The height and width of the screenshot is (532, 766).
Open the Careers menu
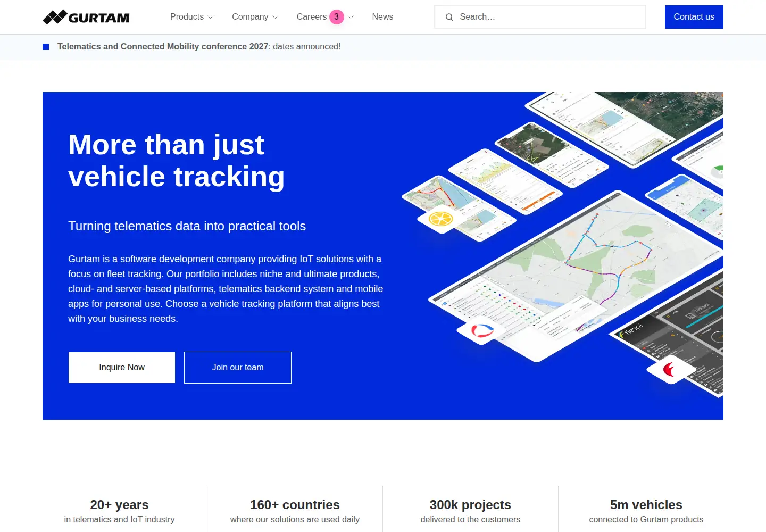[325, 17]
